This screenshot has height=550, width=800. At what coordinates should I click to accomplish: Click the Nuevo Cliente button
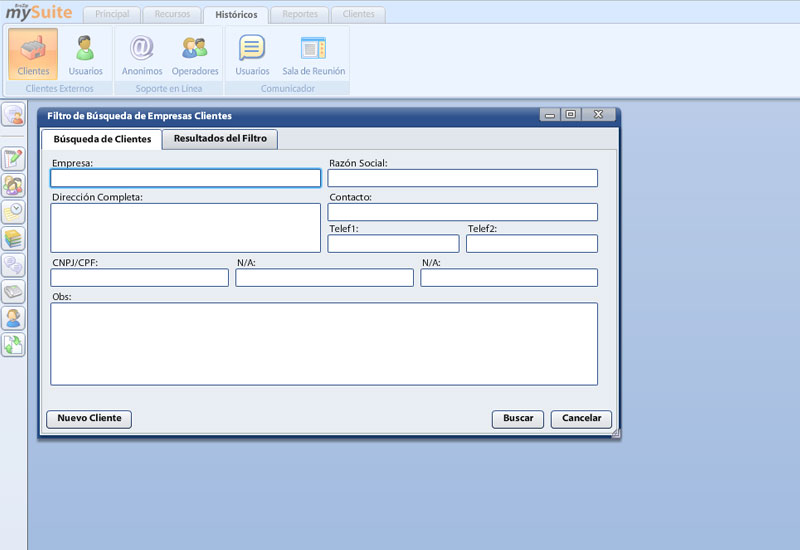[89, 419]
